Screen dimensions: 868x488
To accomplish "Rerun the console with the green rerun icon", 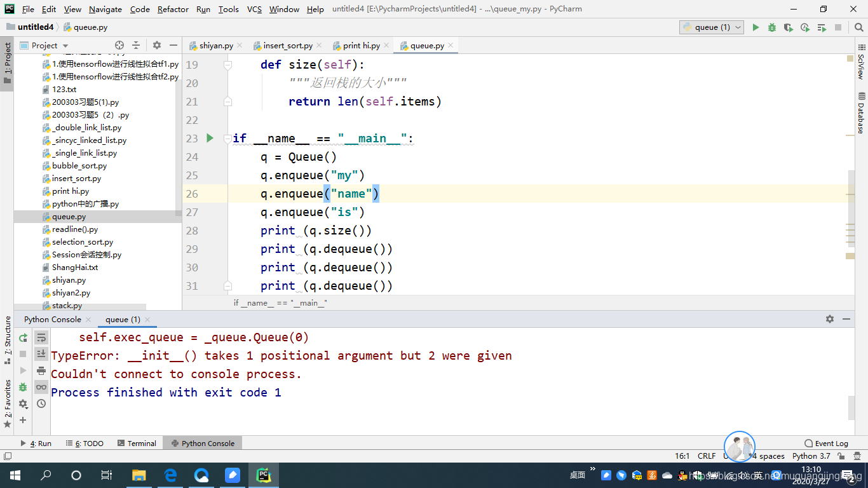I will point(23,337).
